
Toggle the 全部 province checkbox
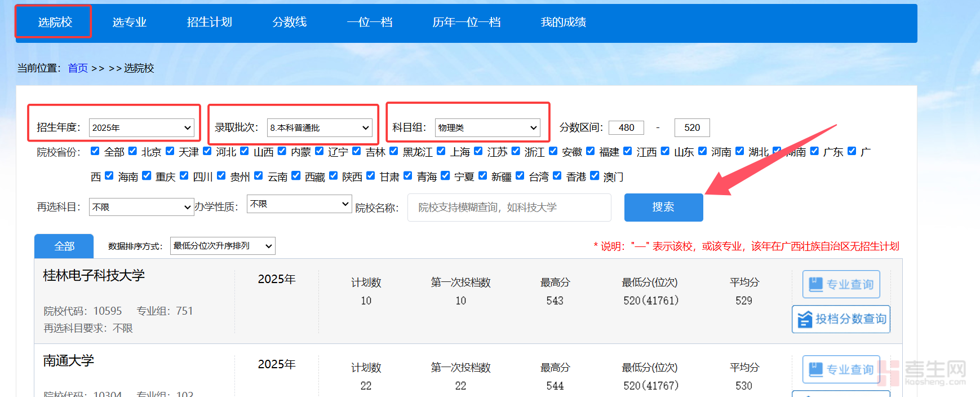tap(95, 151)
